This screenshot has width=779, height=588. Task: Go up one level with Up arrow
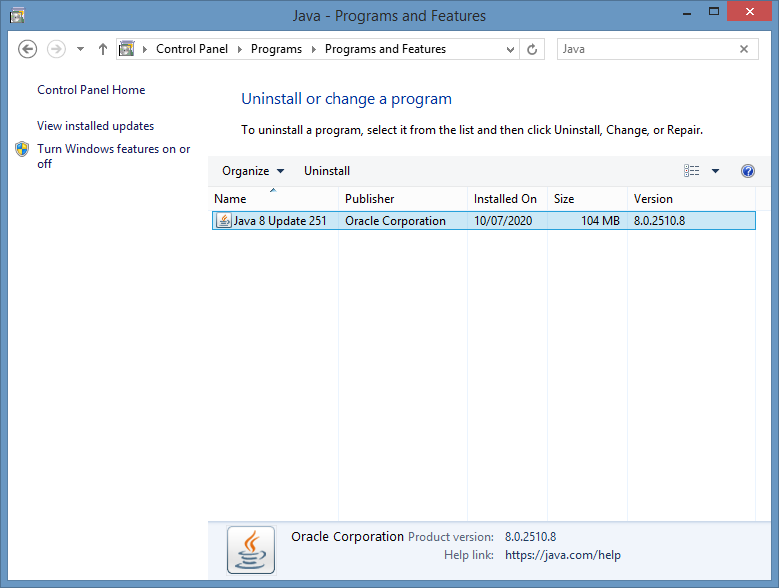tap(103, 49)
